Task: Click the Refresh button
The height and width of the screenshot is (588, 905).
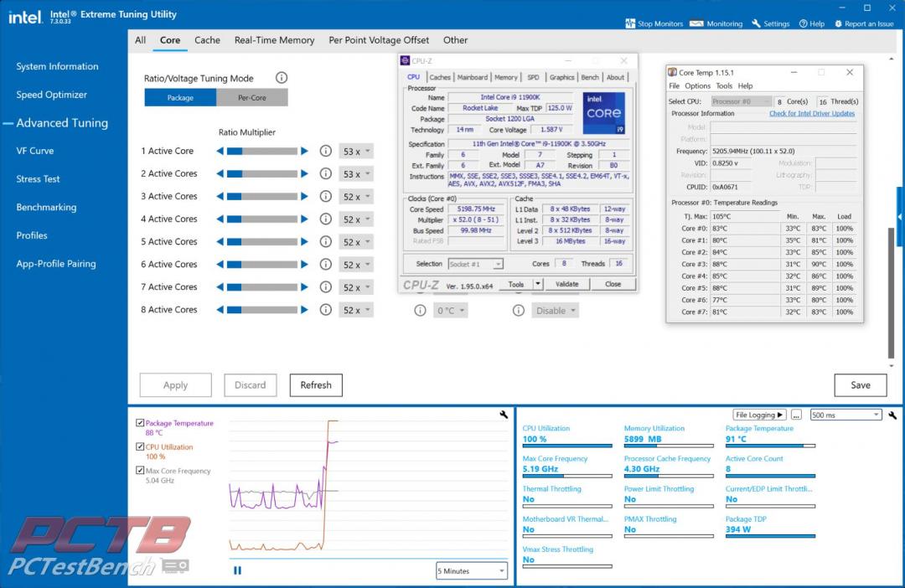Action: (316, 385)
